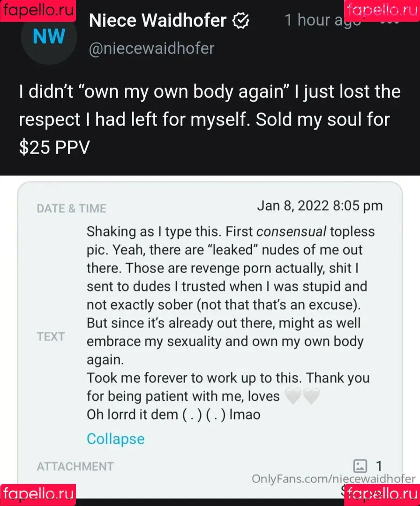Click the verified checkmark badge
This screenshot has height=506, width=420.
[241, 21]
